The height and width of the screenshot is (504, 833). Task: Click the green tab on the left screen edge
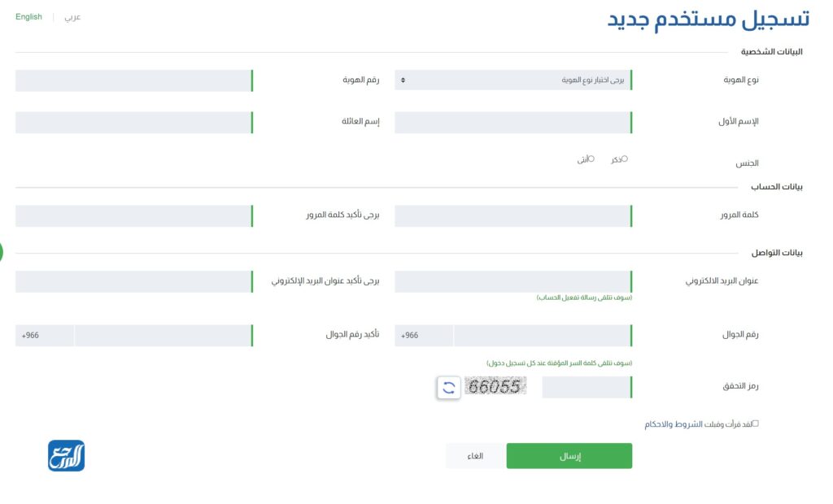coord(3,253)
